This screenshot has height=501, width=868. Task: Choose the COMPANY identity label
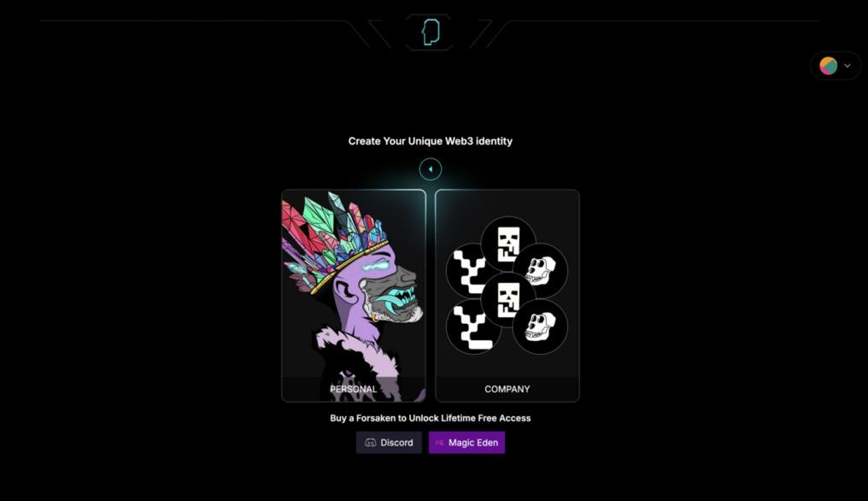pos(507,389)
